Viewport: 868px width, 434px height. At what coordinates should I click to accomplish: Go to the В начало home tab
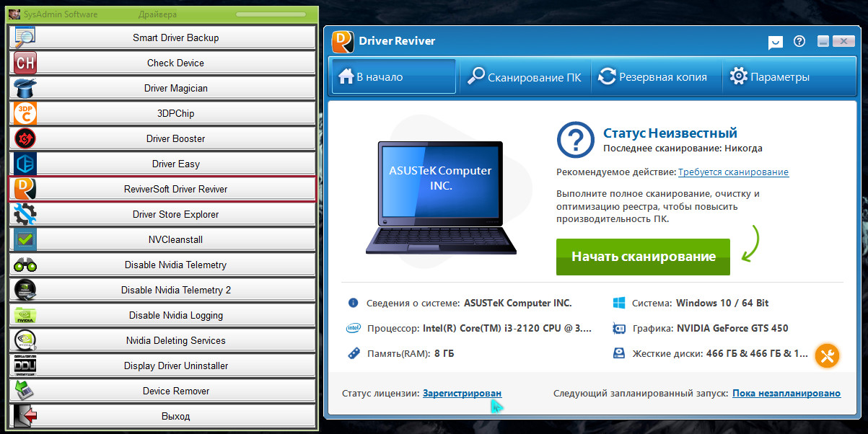point(393,77)
